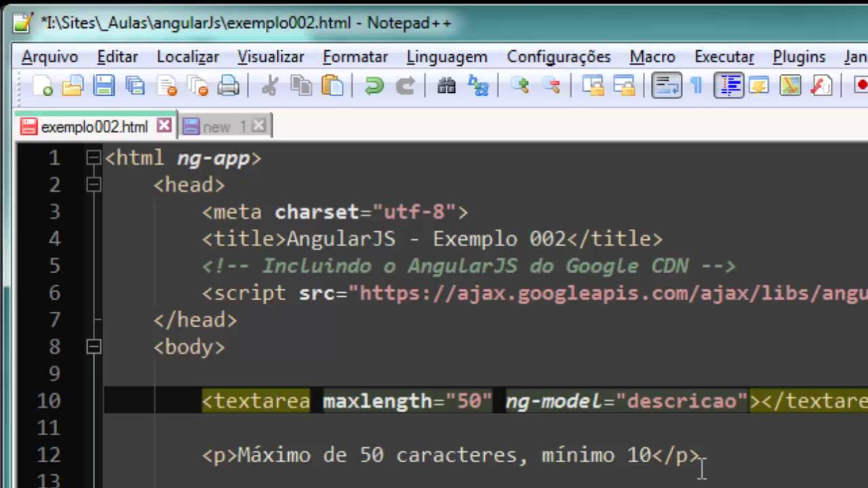This screenshot has height=488, width=868.
Task: Collapse the head fold marker on line 2
Action: pyautogui.click(x=93, y=184)
